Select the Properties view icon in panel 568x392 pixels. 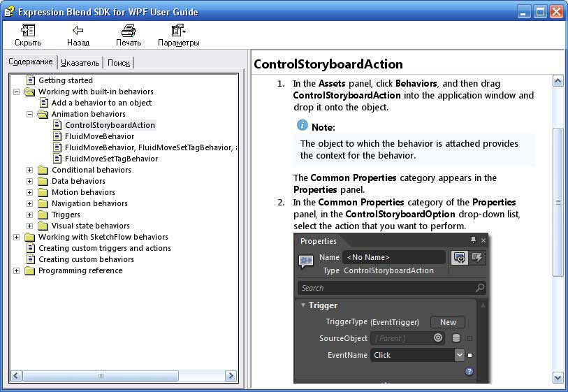(459, 258)
